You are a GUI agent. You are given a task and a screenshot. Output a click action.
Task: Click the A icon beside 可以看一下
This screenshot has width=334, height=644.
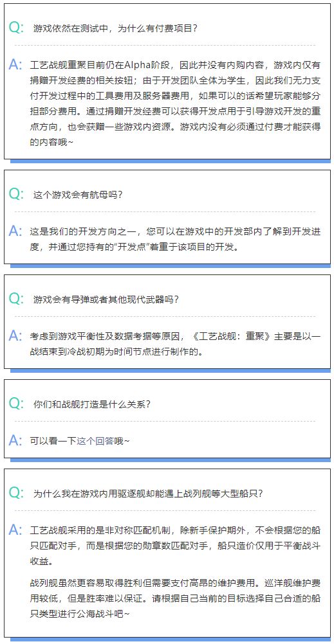(15, 441)
